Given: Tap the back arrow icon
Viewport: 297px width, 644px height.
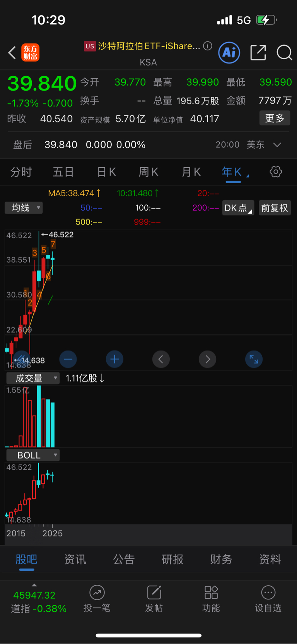Looking at the screenshot, I should pos(12,53).
